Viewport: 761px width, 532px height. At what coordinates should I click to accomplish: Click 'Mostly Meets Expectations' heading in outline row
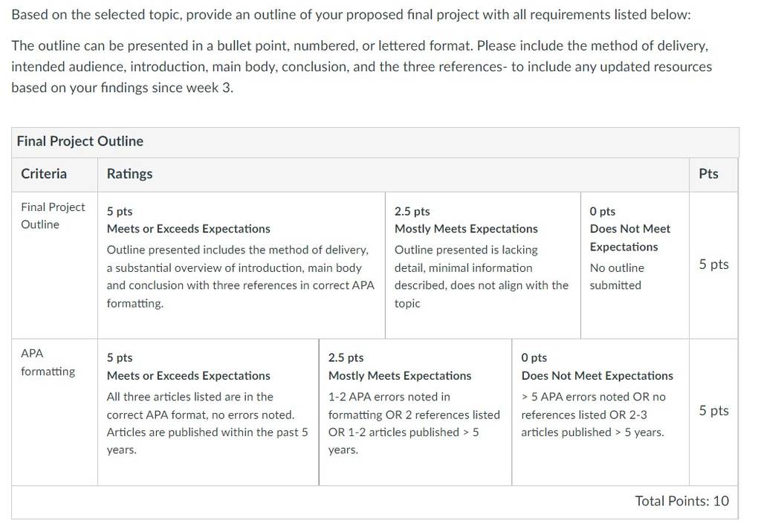pyautogui.click(x=466, y=229)
